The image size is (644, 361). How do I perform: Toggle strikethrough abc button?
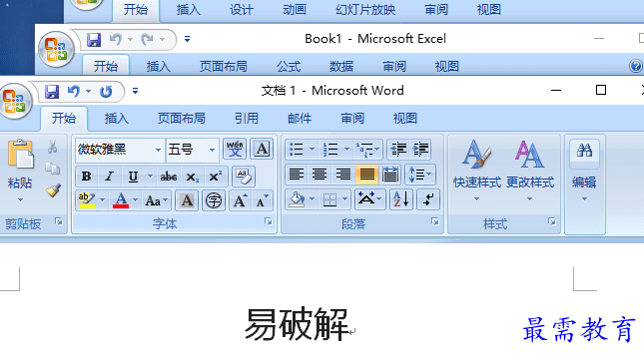(169, 177)
